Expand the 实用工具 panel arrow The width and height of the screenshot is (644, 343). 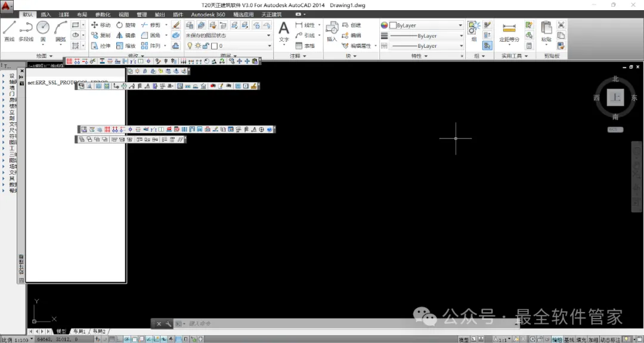point(526,56)
